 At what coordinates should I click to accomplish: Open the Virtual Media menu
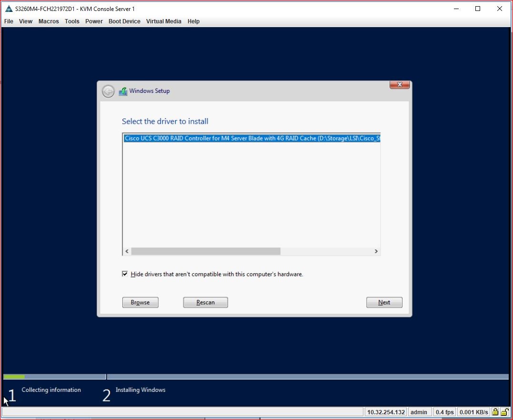(163, 21)
